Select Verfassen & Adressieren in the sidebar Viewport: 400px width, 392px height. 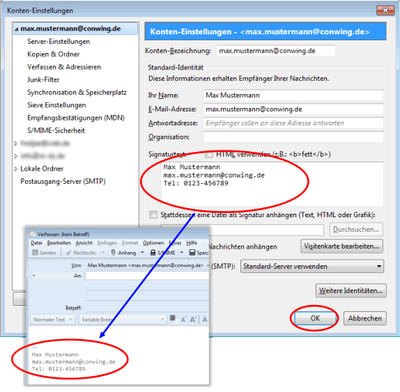click(64, 67)
